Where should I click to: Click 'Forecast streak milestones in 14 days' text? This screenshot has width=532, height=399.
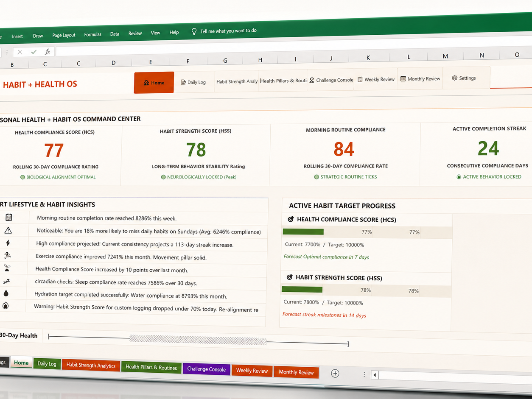pyautogui.click(x=324, y=315)
